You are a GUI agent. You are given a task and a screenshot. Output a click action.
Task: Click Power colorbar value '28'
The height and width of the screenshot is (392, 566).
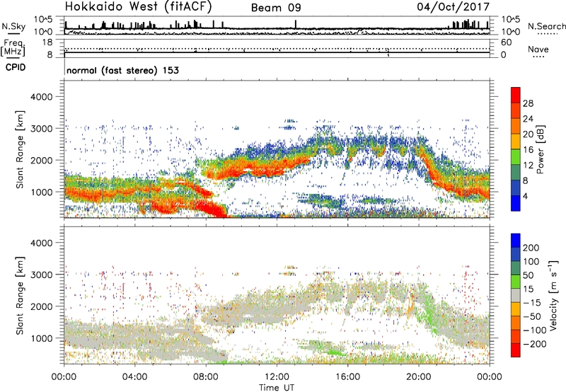[x=528, y=103]
